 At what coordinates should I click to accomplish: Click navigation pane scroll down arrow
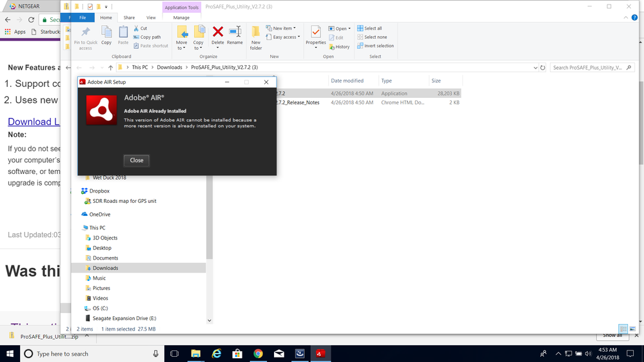pos(209,321)
